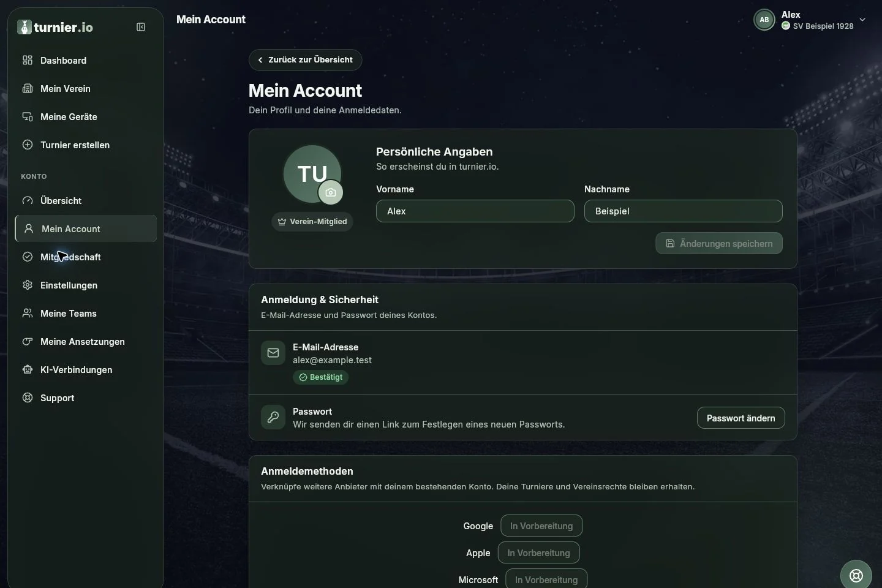
Task: Click the envelope icon beside E-Mail-Adresse
Action: [x=273, y=353]
